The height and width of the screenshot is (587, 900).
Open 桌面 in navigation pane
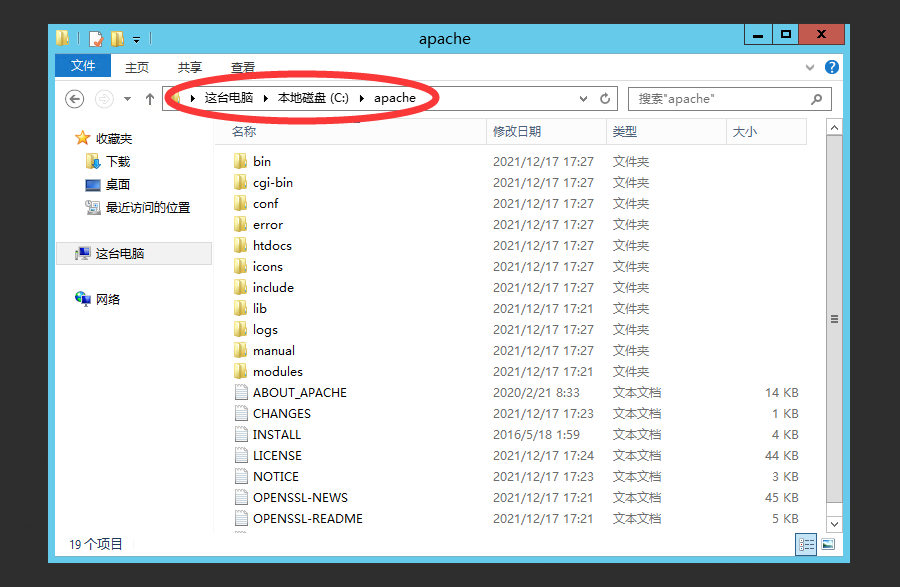118,184
